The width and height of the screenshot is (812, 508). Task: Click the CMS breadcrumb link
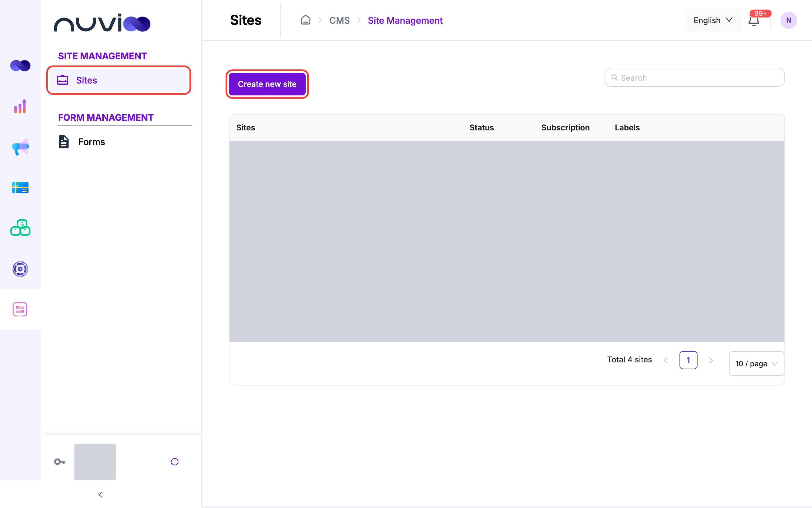point(339,21)
